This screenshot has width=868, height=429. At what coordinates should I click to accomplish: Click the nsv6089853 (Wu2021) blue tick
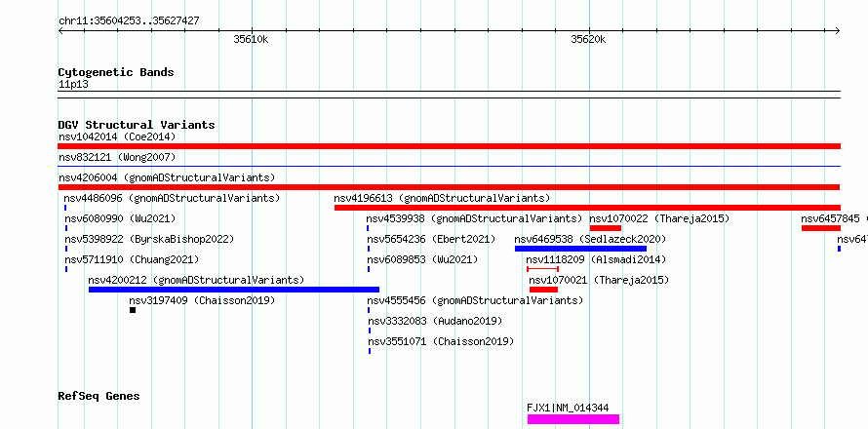[x=369, y=269]
